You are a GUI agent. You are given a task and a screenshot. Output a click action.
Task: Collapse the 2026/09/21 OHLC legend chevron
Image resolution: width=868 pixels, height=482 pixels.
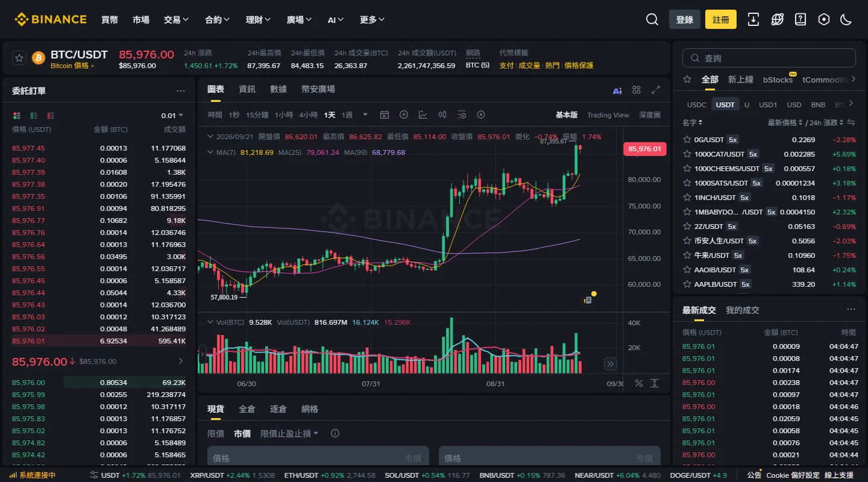click(x=210, y=137)
